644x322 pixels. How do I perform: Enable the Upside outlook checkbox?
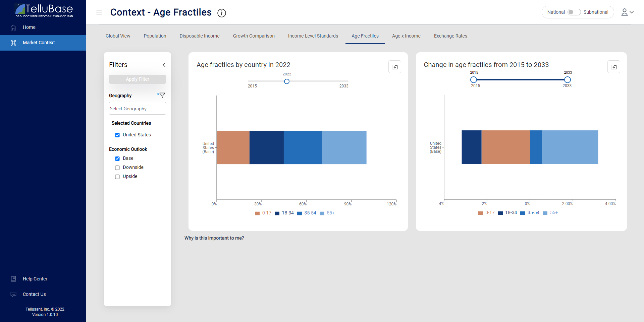117,177
